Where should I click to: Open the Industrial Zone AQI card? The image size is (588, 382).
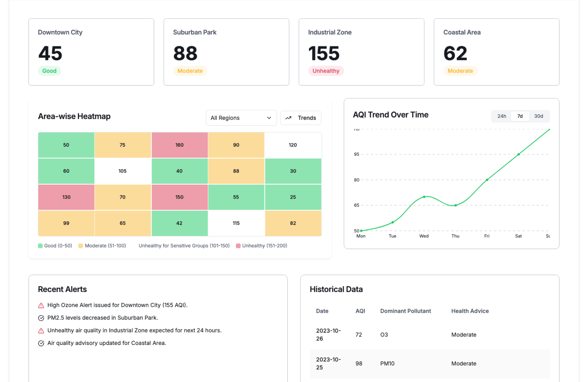[x=361, y=52]
